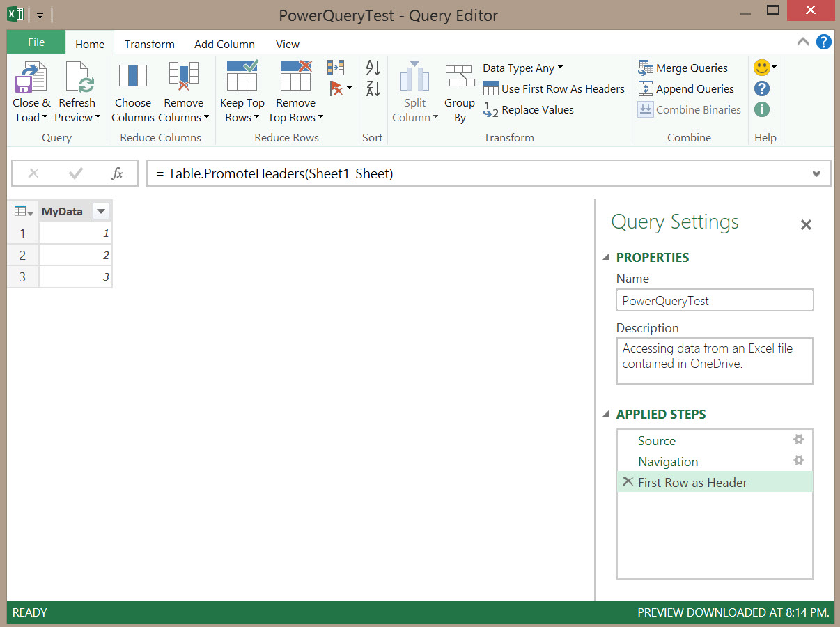Click Combine Binaries
This screenshot has width=840, height=627.
click(x=690, y=109)
